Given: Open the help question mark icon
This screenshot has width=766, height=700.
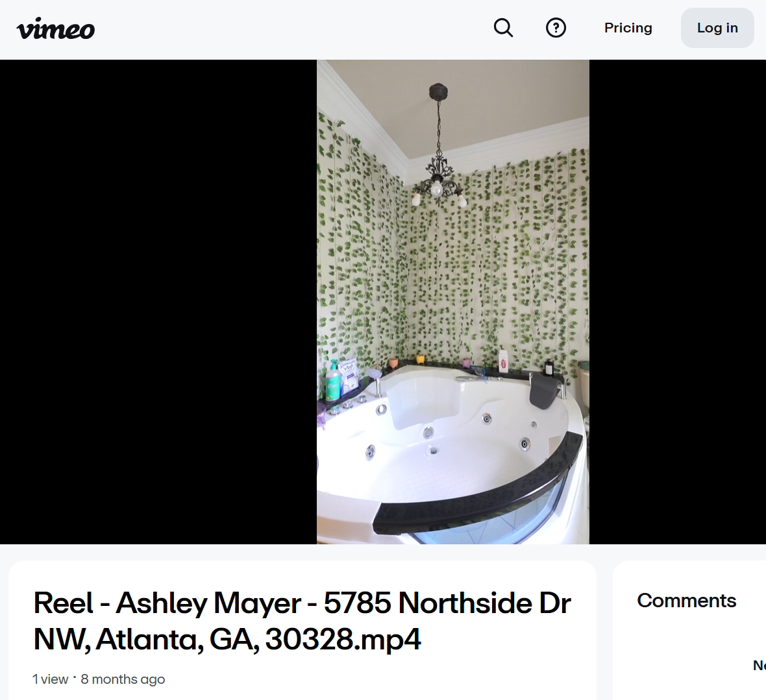Looking at the screenshot, I should pos(556,28).
